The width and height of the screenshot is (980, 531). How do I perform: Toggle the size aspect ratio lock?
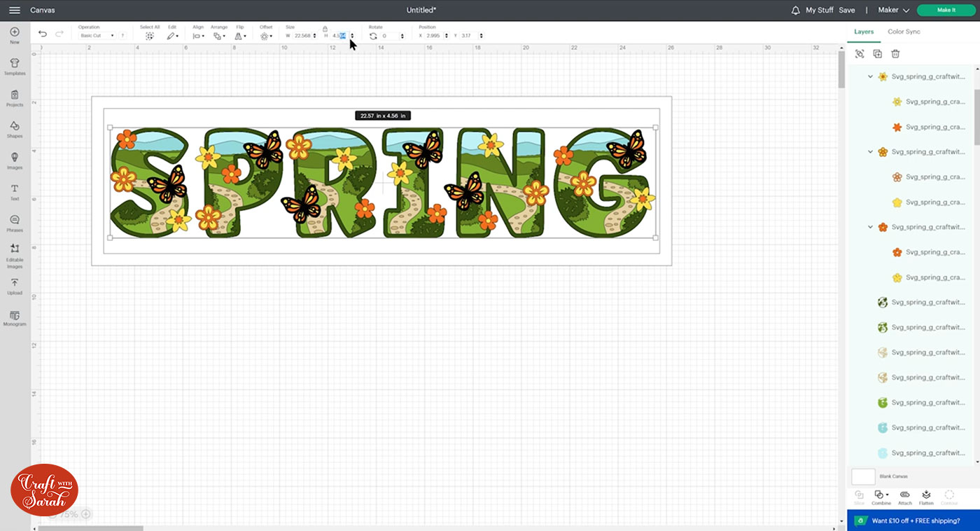pyautogui.click(x=325, y=29)
